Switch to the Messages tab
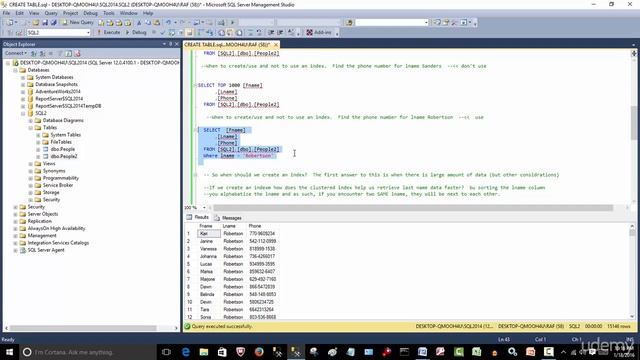This screenshot has width=640, height=360. (x=228, y=218)
